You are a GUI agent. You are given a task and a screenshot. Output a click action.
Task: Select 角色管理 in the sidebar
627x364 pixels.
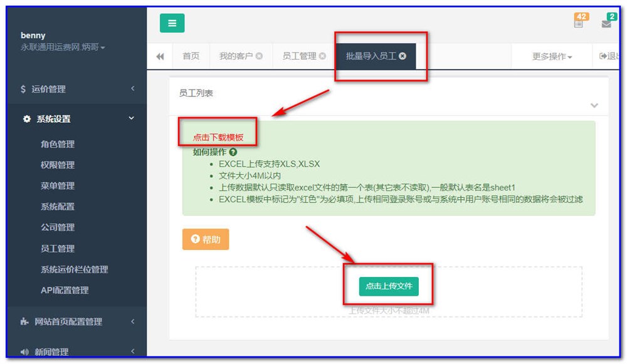pyautogui.click(x=58, y=144)
